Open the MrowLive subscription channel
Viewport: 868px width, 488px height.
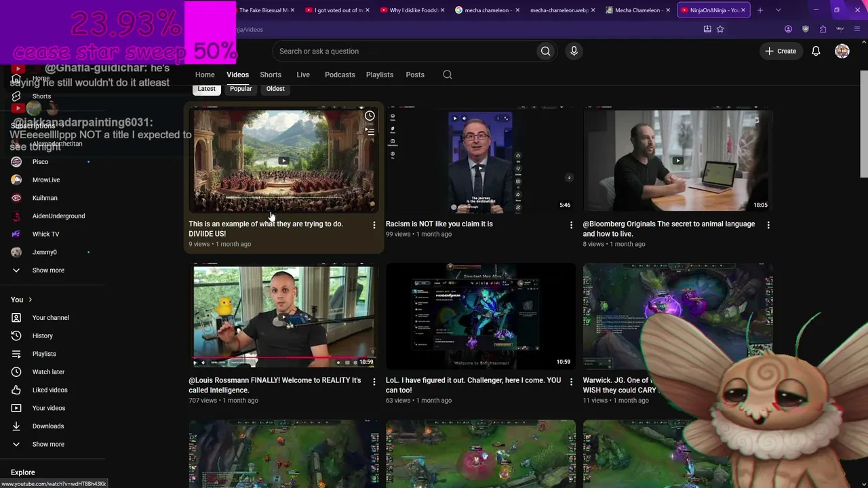pyautogui.click(x=46, y=180)
